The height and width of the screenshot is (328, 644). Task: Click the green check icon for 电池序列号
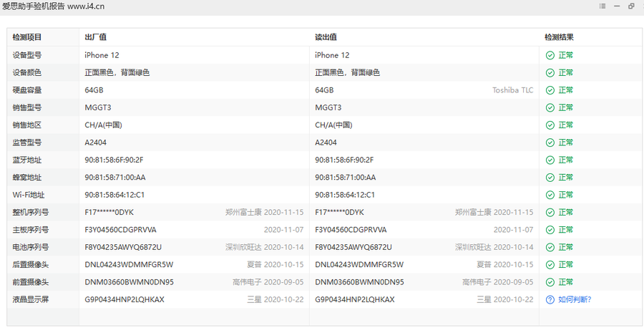click(550, 248)
